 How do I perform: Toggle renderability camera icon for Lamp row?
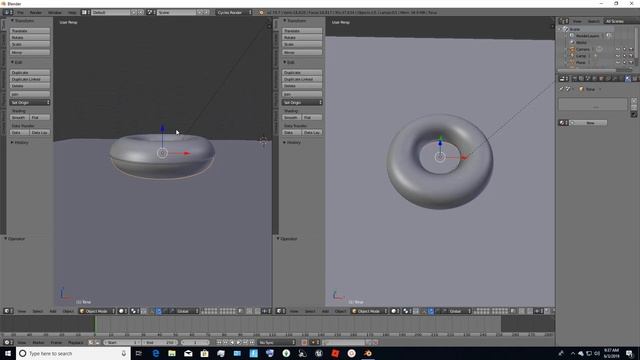(631, 56)
